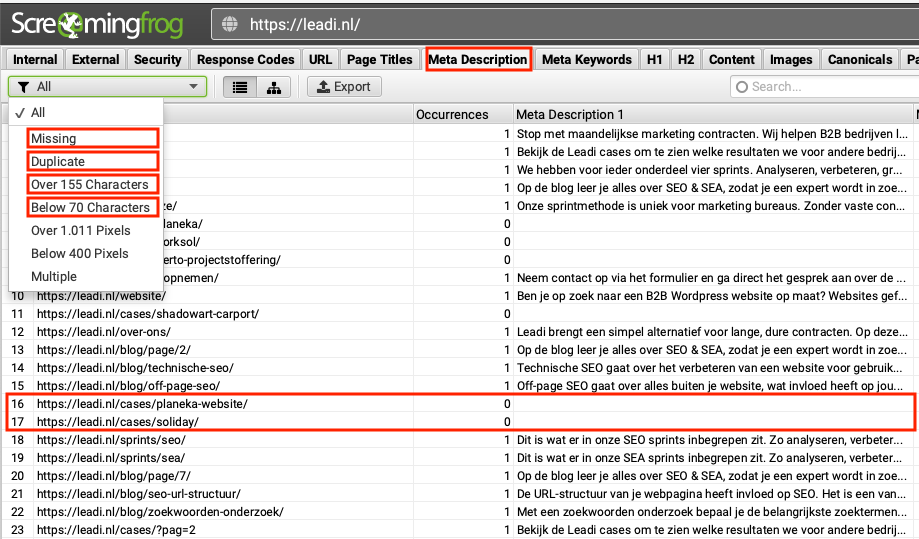The height and width of the screenshot is (539, 919).
Task: Open the All filter dropdown
Action: pos(107,87)
